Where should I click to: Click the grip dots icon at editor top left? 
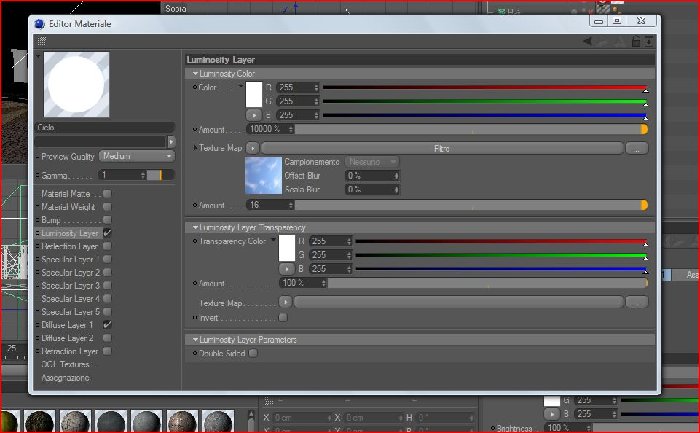[42, 41]
